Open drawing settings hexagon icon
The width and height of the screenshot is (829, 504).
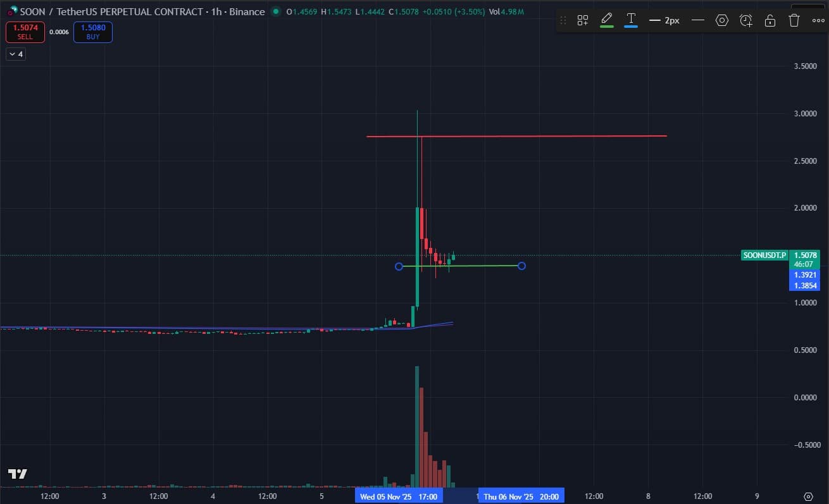[x=722, y=20]
